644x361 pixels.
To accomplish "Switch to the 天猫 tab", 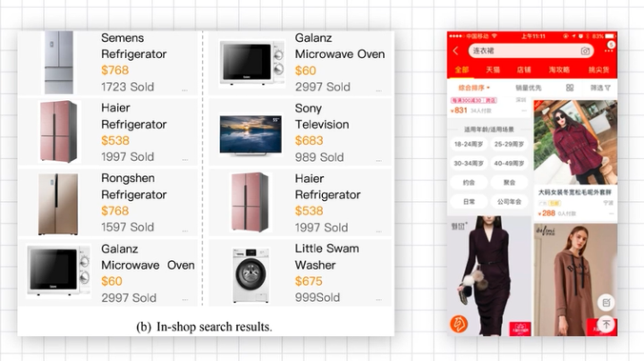I will click(x=493, y=70).
